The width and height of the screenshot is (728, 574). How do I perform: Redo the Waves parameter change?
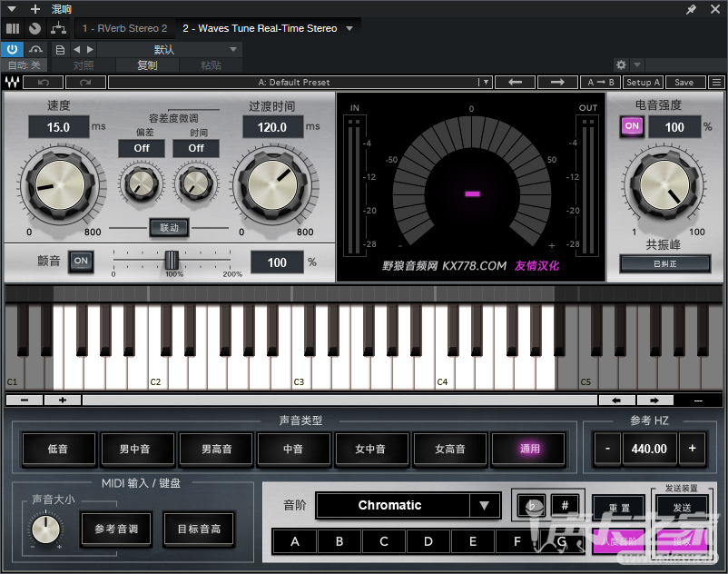pyautogui.click(x=85, y=83)
